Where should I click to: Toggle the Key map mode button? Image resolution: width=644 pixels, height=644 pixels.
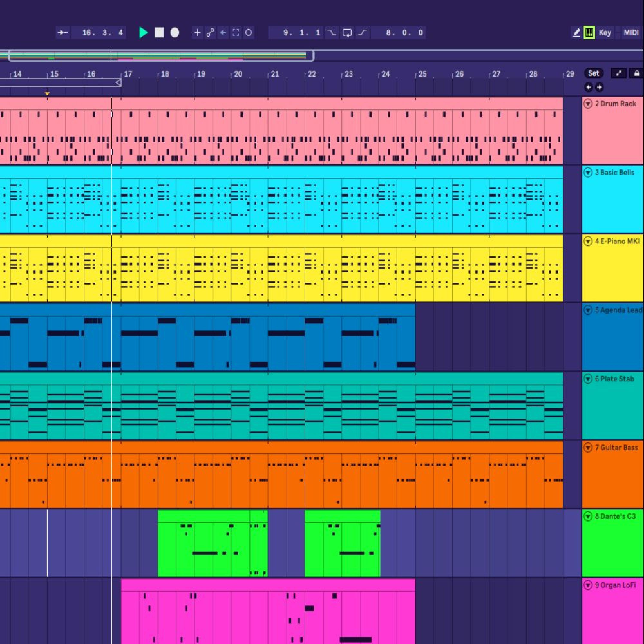point(605,32)
